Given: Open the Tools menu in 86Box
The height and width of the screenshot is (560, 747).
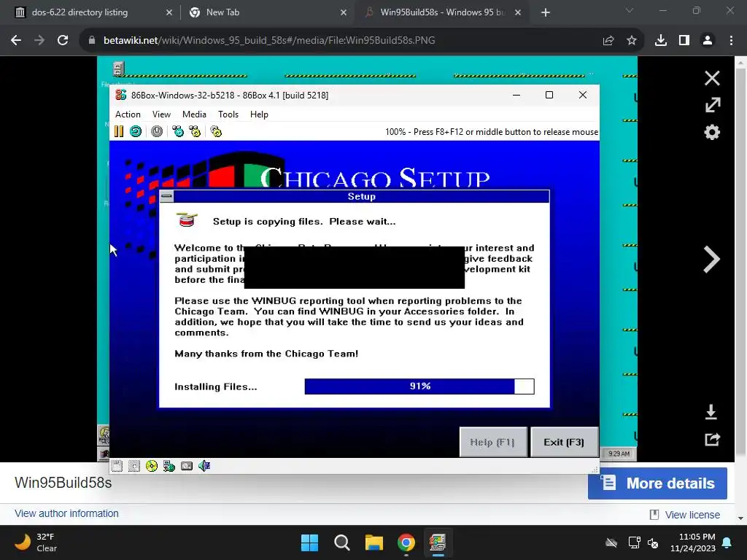Looking at the screenshot, I should [228, 114].
